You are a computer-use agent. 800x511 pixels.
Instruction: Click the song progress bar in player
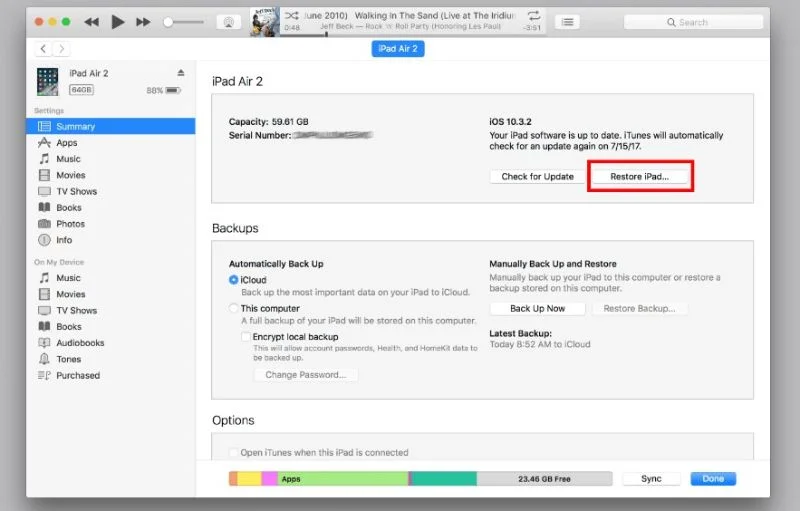[x=413, y=35]
